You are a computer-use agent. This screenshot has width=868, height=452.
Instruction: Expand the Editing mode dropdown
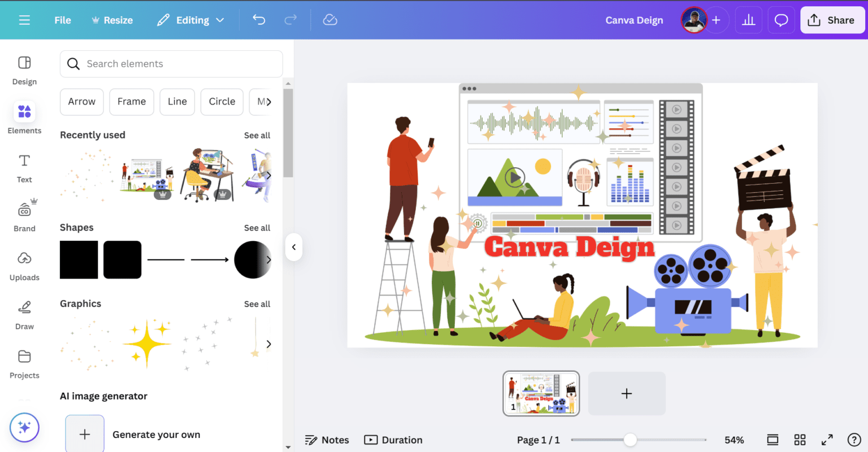pos(190,20)
